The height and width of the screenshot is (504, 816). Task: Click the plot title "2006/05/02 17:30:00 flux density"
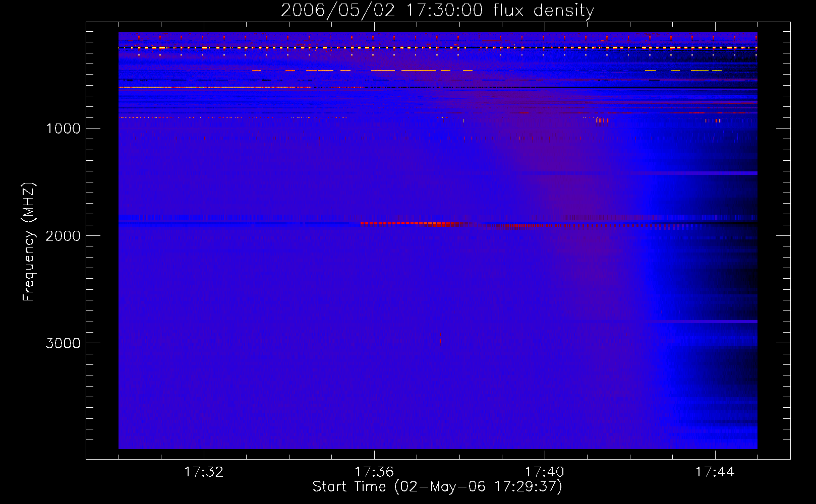437,10
